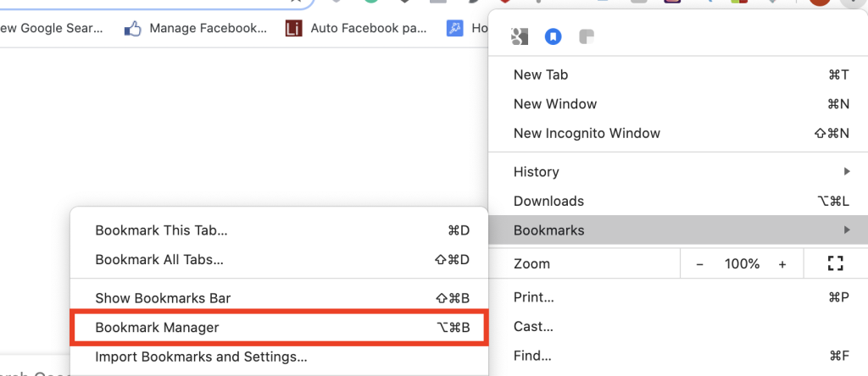Click the blue bookmark extension icon
This screenshot has height=376, width=868.
(x=553, y=37)
